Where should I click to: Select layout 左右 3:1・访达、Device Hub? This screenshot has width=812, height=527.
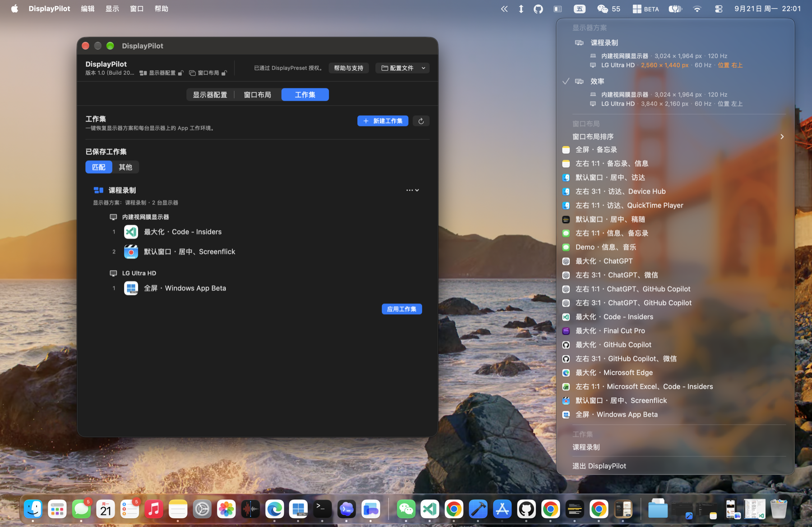675,192
